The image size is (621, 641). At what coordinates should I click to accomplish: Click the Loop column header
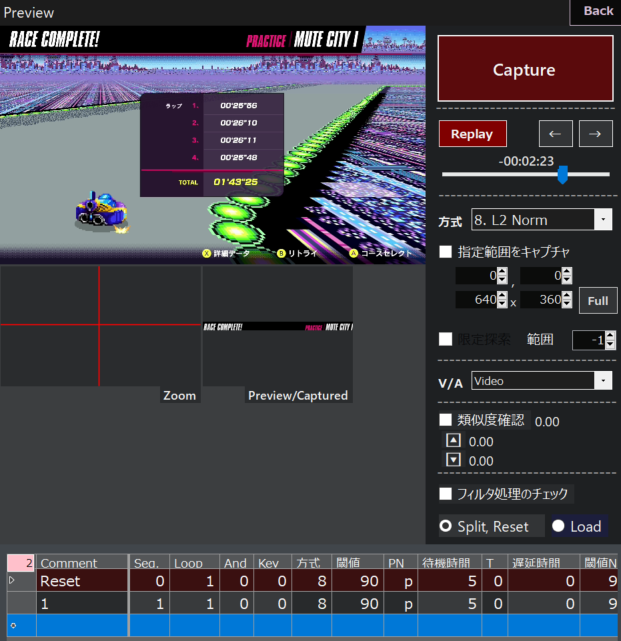(195, 563)
